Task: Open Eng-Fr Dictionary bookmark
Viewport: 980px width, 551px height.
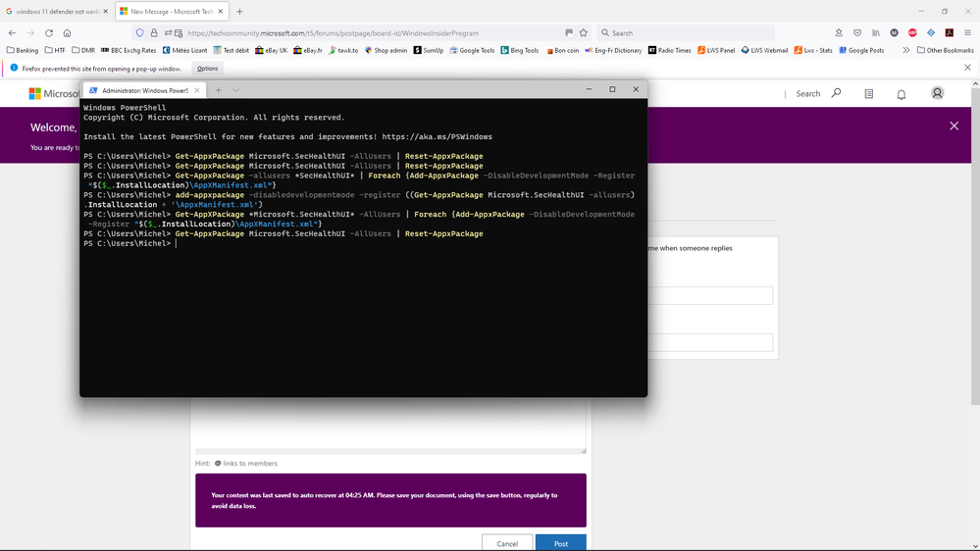Action: (613, 50)
